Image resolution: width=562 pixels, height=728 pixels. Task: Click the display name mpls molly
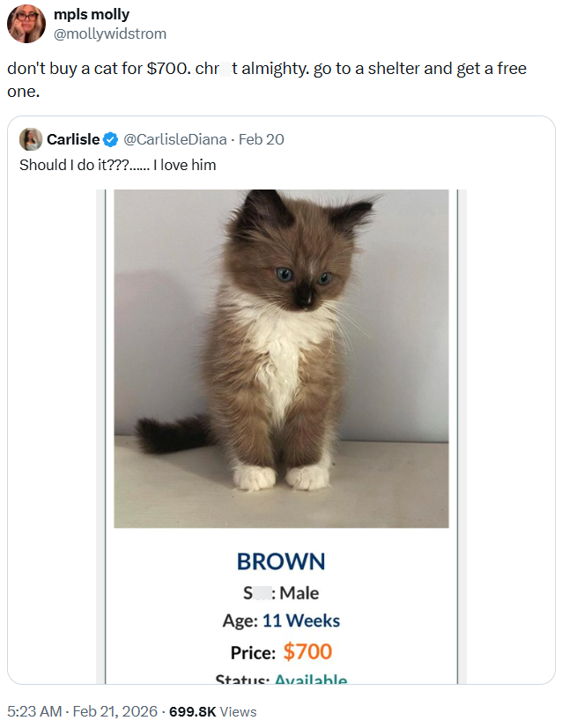point(92,14)
